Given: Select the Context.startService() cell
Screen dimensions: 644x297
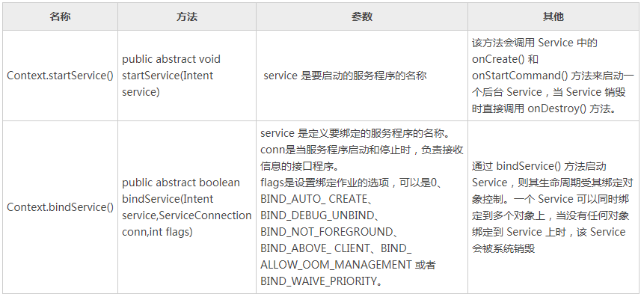Looking at the screenshot, I should click(x=61, y=76).
